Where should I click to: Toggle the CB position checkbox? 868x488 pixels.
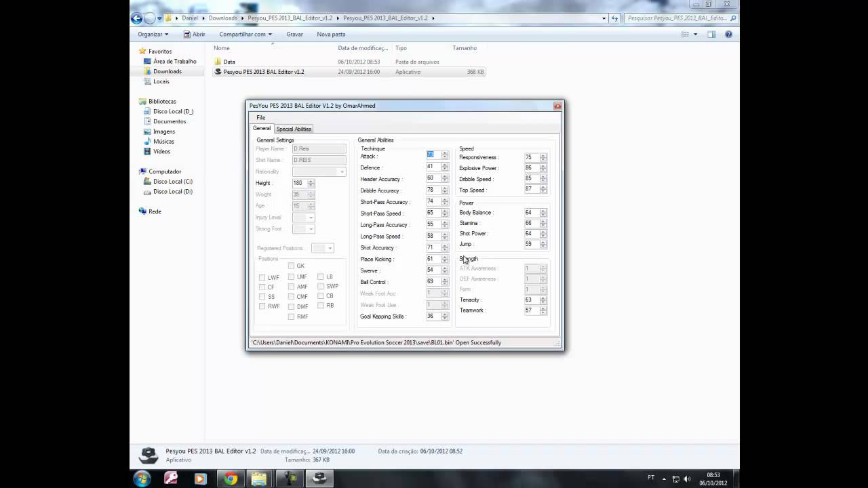click(x=321, y=296)
